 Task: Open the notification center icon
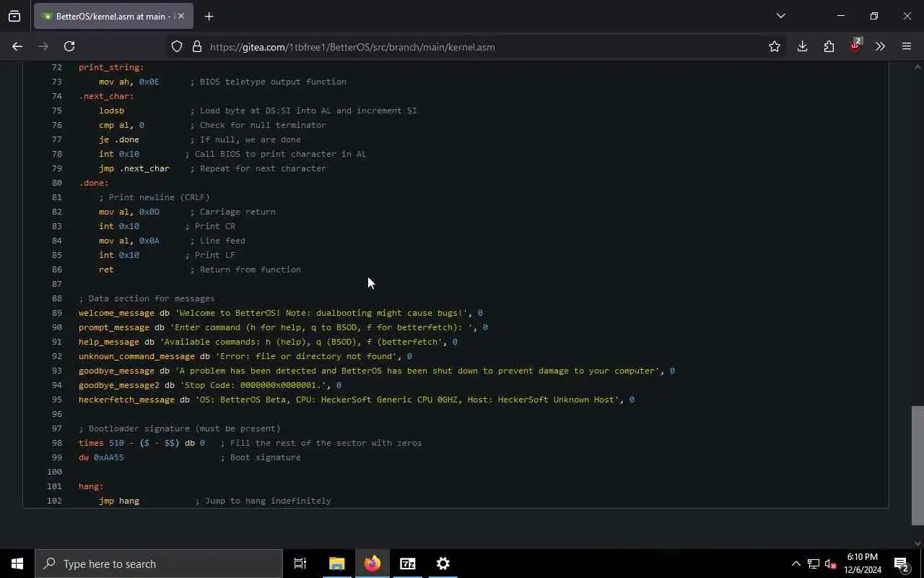click(902, 564)
